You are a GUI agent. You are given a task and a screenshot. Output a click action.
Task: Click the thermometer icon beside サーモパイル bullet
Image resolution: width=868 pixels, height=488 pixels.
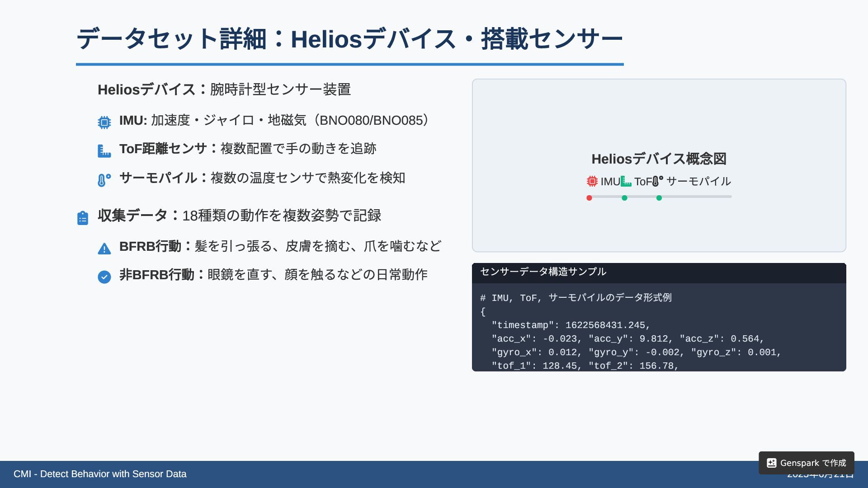click(x=104, y=180)
